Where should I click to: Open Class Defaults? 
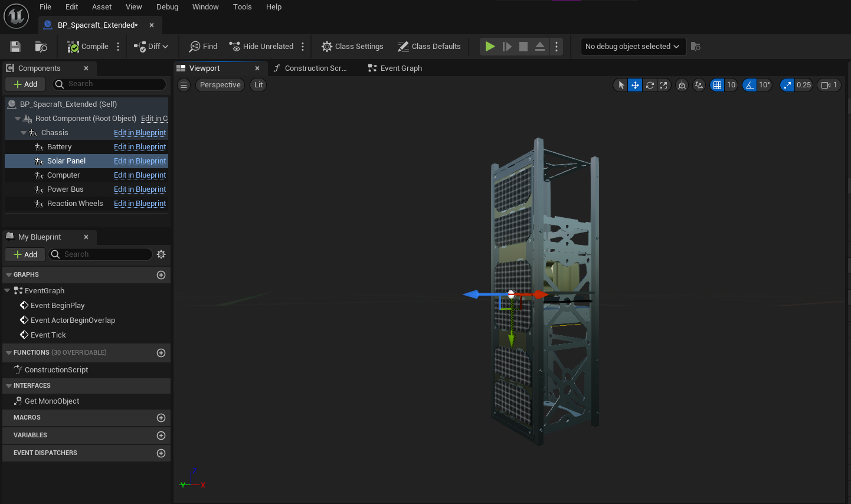[x=429, y=47]
